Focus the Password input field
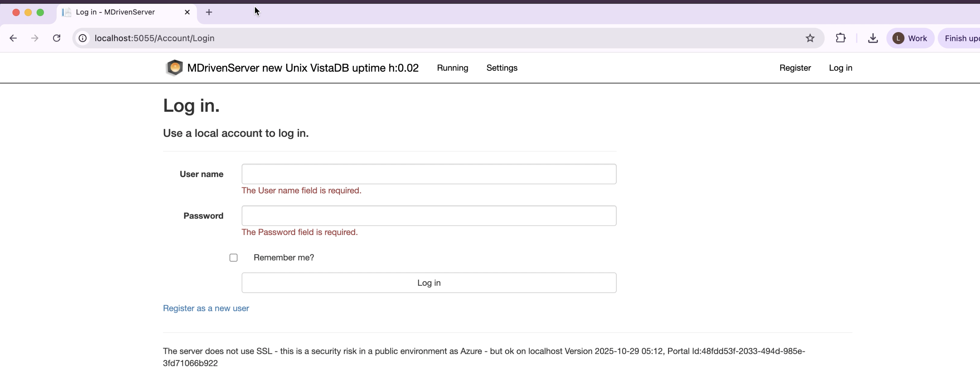This screenshot has width=980, height=377. click(429, 216)
